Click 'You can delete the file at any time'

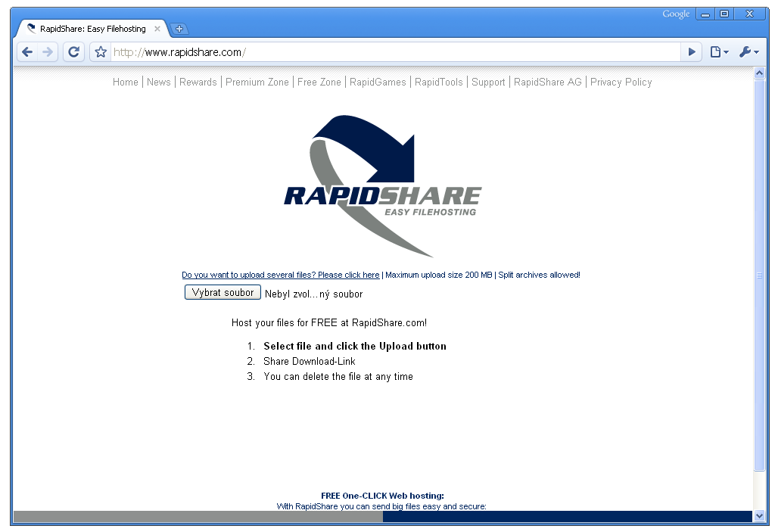(338, 377)
